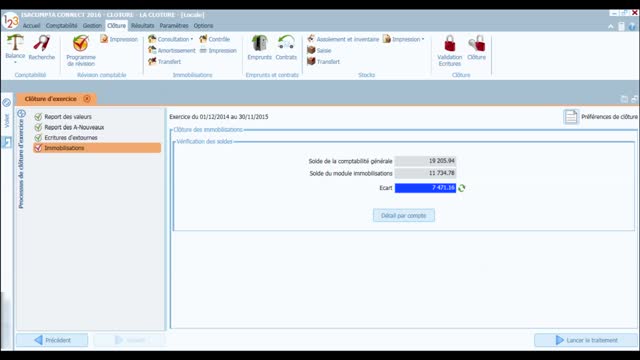Open the Accueil ribbon tab
The height and width of the screenshot is (360, 640).
(31, 25)
